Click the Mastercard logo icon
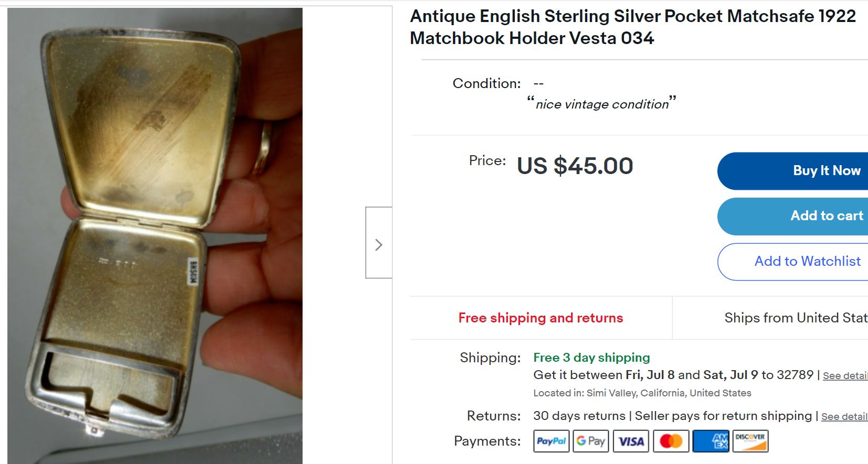This screenshot has height=464, width=868. 671,441
